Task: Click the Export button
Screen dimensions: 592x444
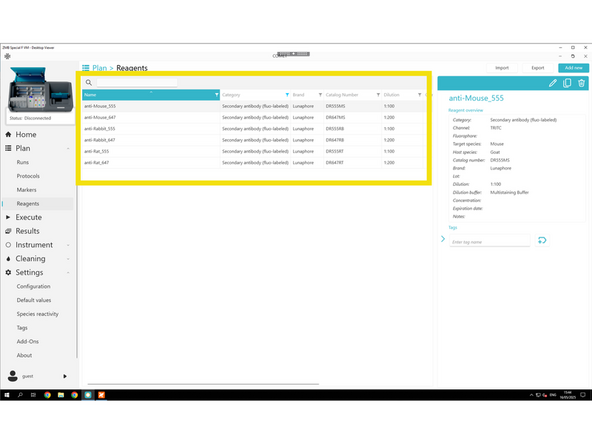Action: tap(538, 68)
